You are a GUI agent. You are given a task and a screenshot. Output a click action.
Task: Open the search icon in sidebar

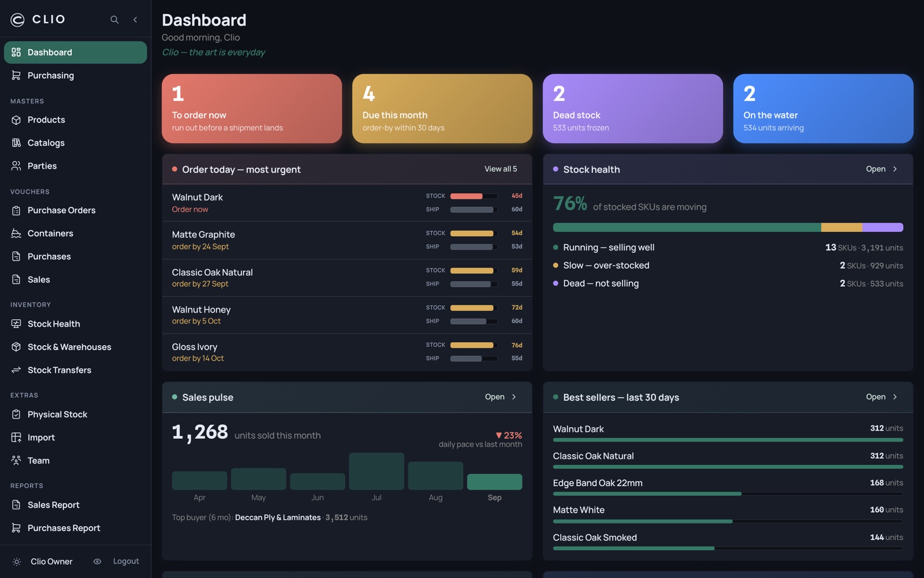coord(114,20)
